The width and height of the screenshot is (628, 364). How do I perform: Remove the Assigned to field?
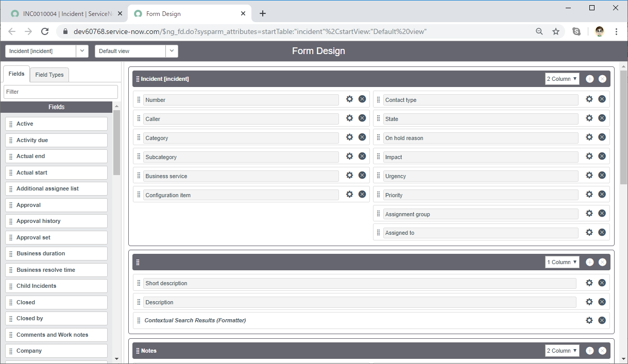point(602,233)
